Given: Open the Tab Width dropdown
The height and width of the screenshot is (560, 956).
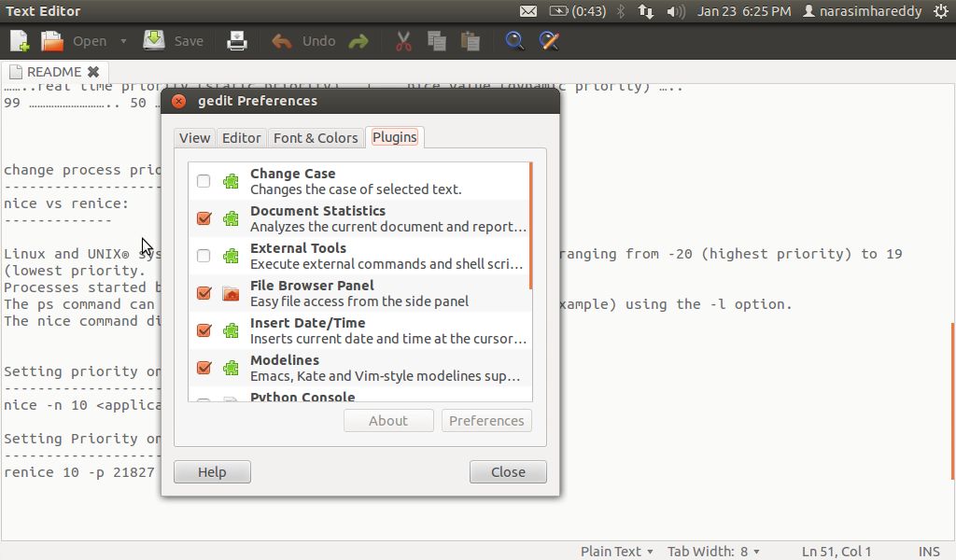Looking at the screenshot, I should [x=713, y=551].
